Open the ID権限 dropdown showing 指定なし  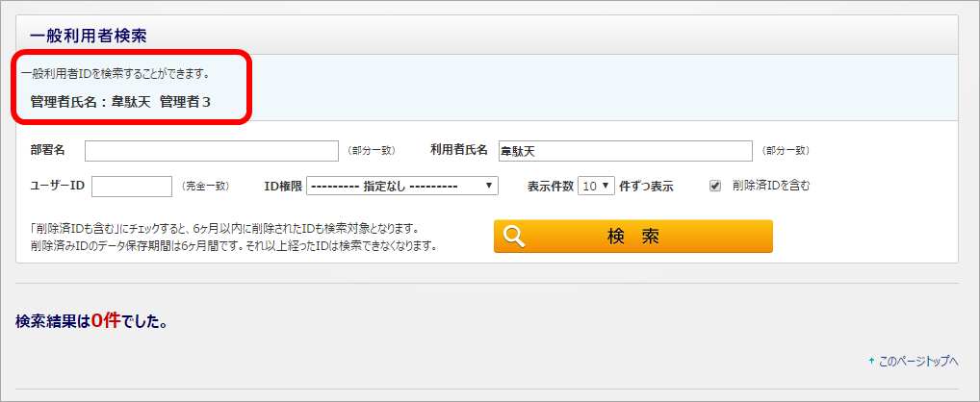pos(401,186)
